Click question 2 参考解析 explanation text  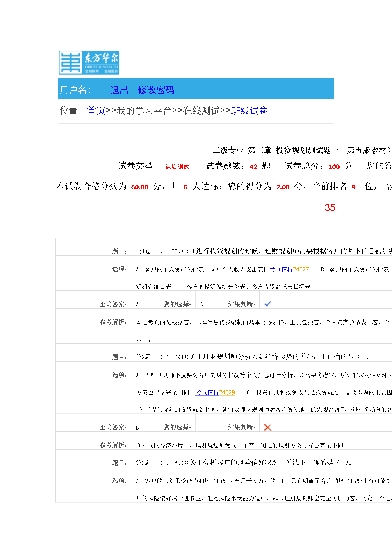(x=241, y=445)
